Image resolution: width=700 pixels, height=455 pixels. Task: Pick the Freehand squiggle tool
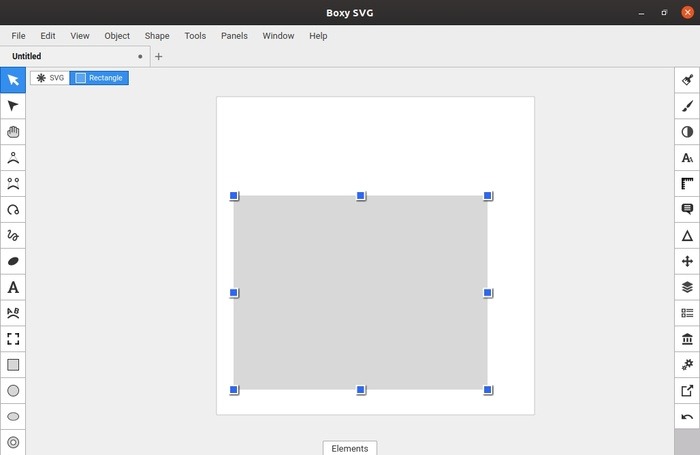point(13,235)
